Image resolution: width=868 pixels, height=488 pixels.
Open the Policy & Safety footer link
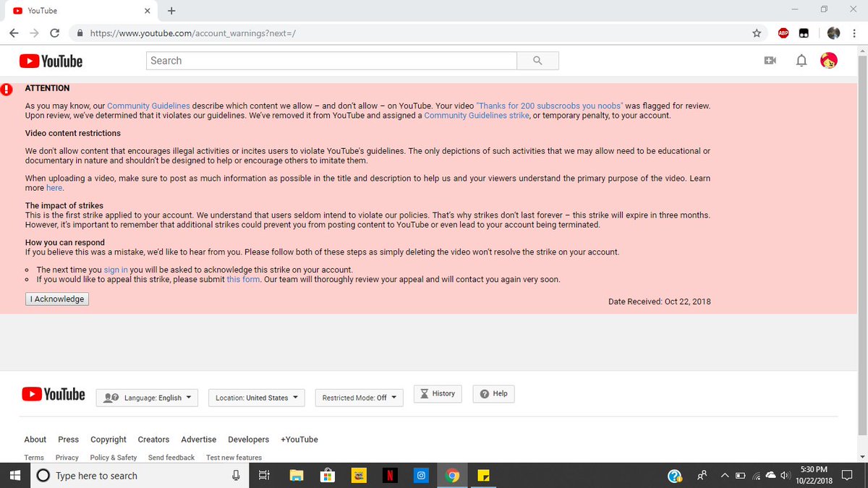[114, 458]
